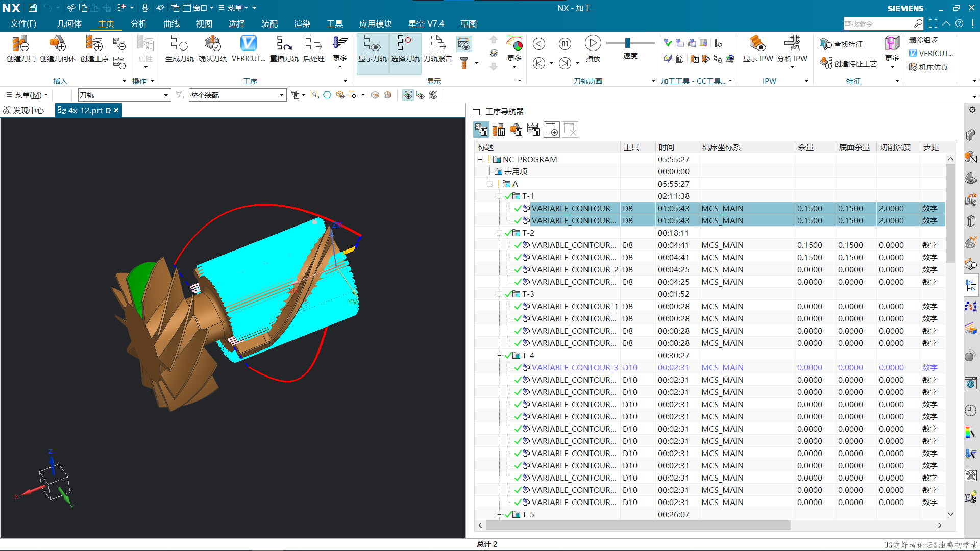Open the 刀轨报告 tool path report

click(438, 49)
